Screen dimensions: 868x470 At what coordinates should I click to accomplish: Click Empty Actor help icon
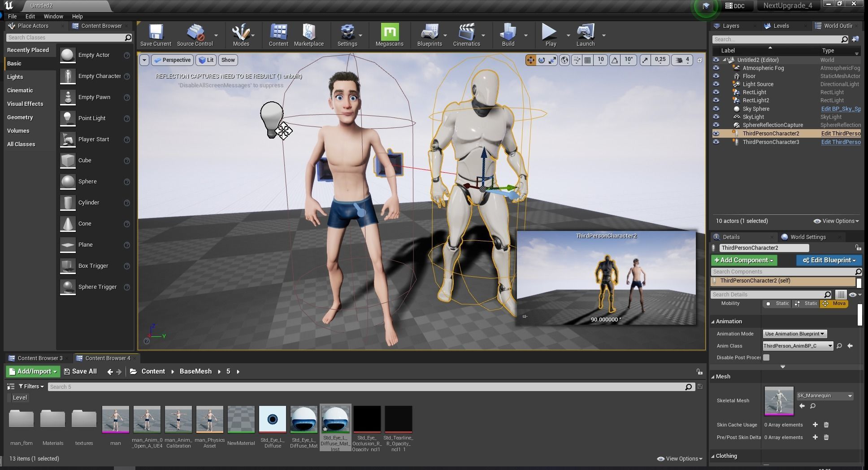point(127,55)
